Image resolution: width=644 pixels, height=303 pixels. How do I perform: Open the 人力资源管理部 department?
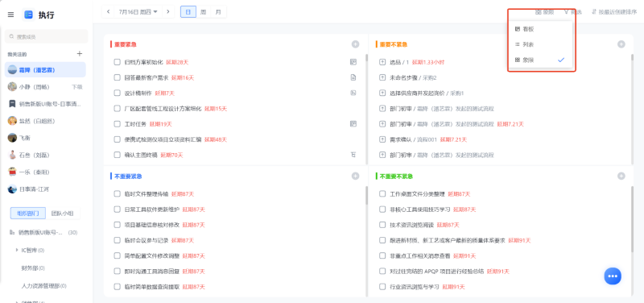44,285
